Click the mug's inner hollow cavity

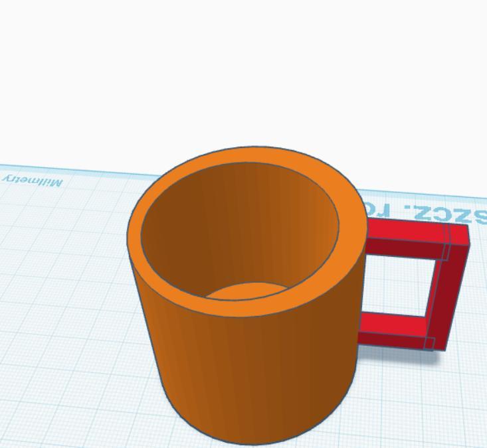click(239, 230)
